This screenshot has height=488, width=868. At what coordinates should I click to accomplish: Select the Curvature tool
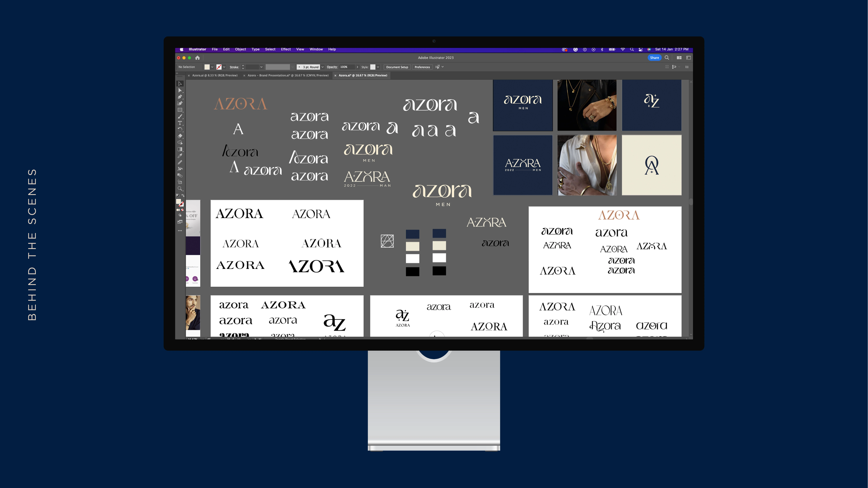pos(180,103)
